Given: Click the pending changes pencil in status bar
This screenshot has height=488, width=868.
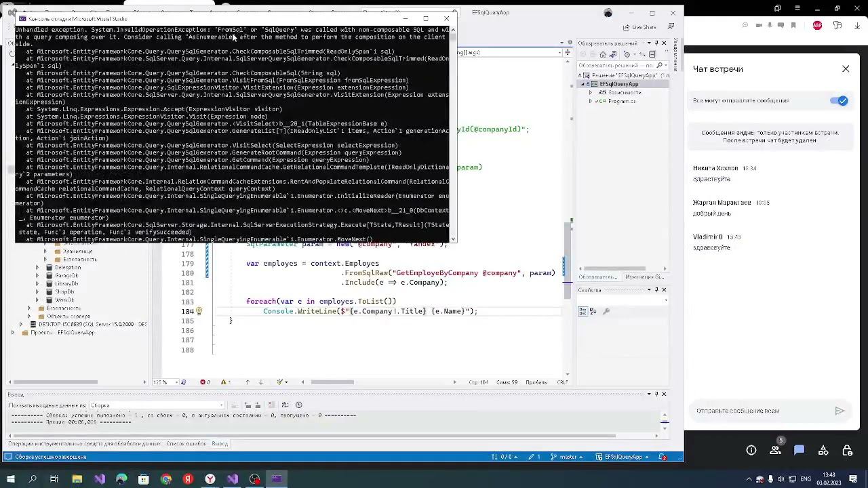Looking at the screenshot, I should (x=535, y=457).
